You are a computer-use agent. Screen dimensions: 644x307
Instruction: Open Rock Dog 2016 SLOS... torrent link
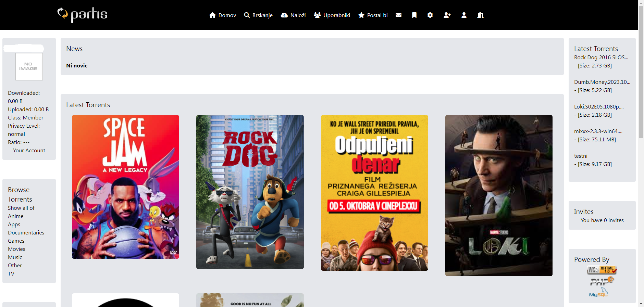(x=601, y=57)
